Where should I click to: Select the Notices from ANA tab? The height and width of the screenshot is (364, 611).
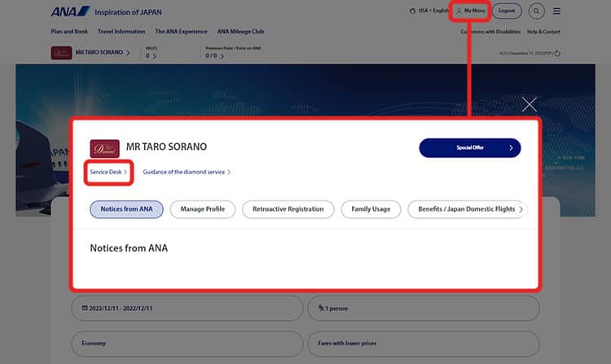pyautogui.click(x=126, y=209)
